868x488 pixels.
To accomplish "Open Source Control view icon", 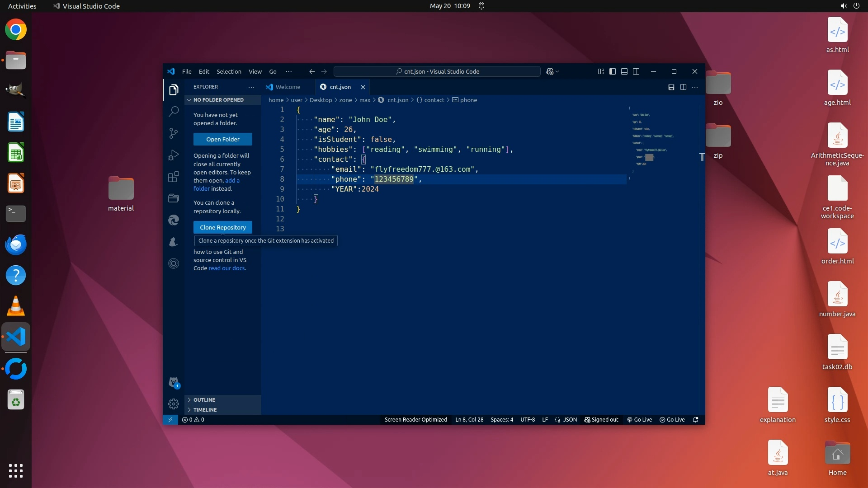I will [x=174, y=133].
